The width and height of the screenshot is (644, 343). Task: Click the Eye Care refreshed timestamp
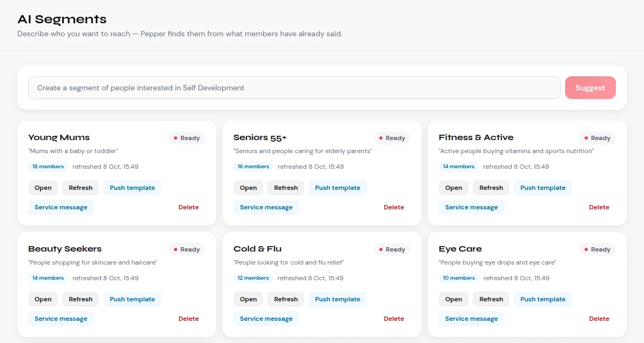[516, 278]
